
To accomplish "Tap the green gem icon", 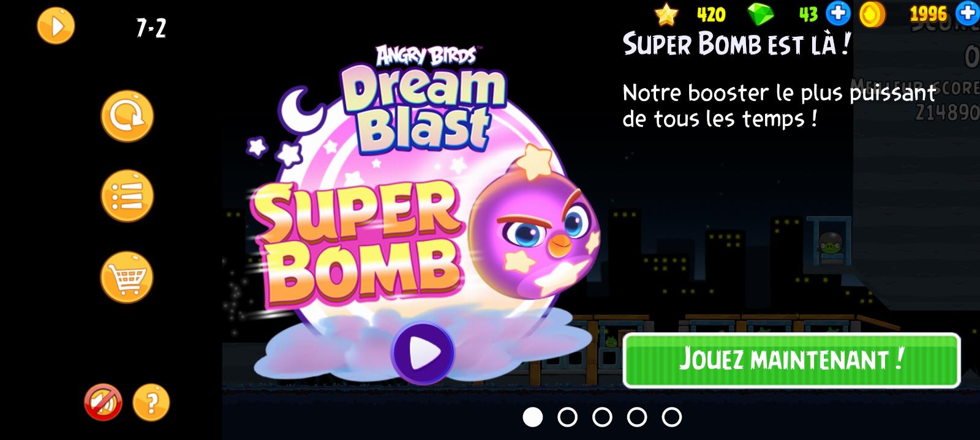I will (761, 14).
